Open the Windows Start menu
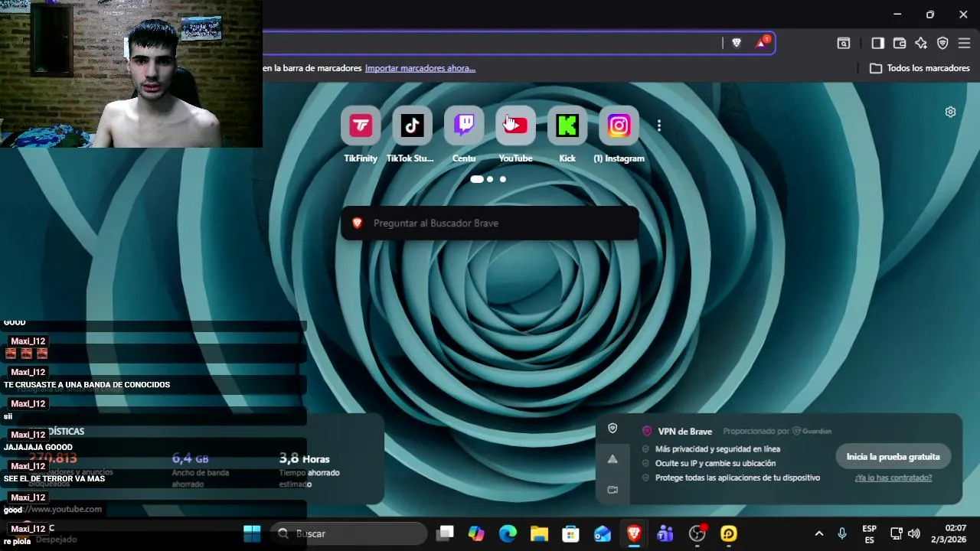The image size is (980, 551). pyautogui.click(x=252, y=533)
